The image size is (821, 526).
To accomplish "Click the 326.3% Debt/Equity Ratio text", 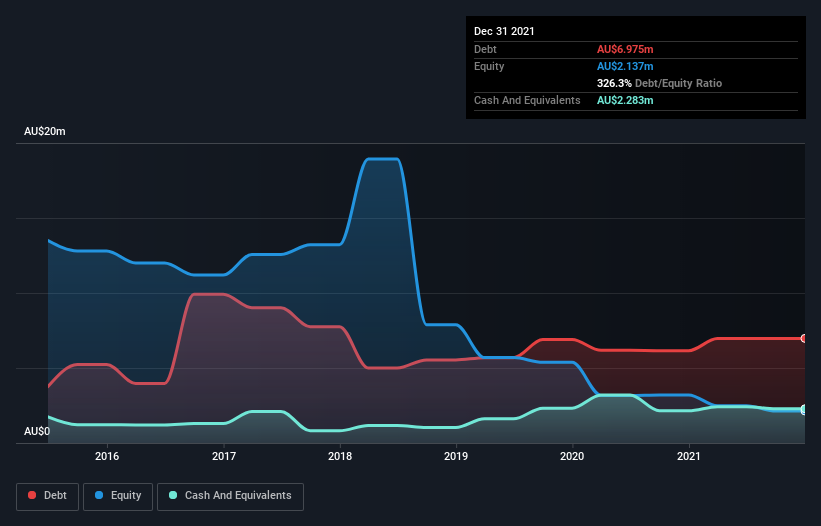I will [x=659, y=83].
